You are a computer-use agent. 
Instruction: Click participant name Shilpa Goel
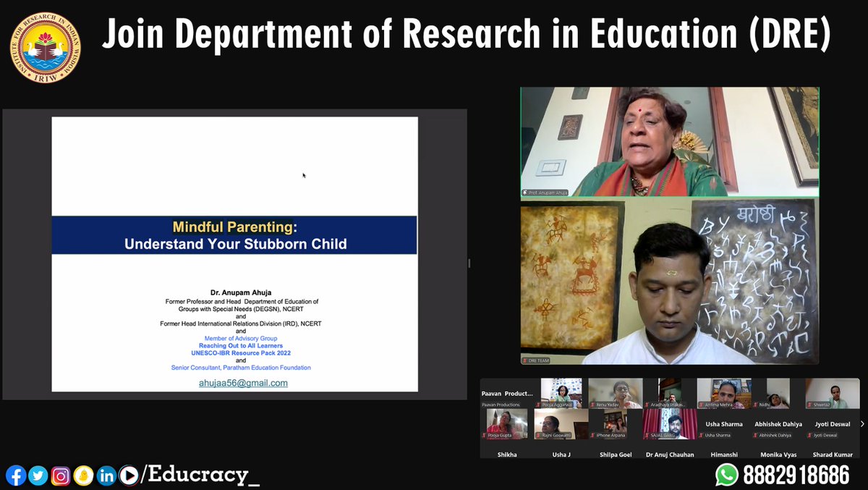pyautogui.click(x=616, y=455)
